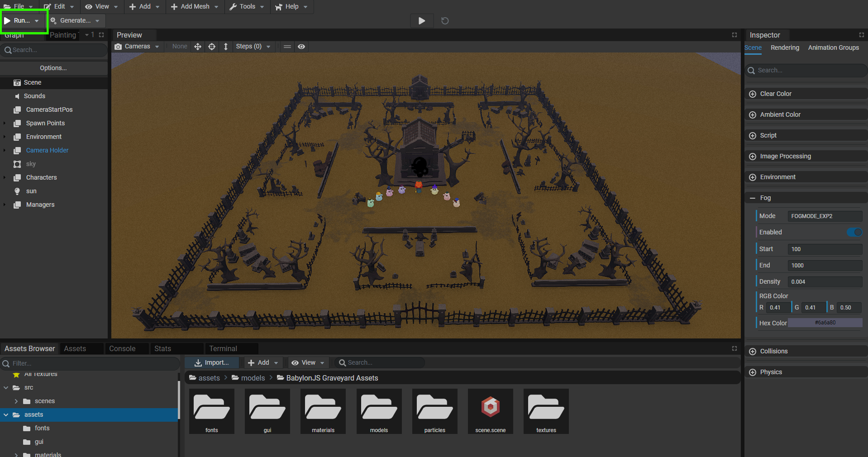868x457 pixels.
Task: Toggle the eye visibility icon in Preview
Action: coord(301,47)
